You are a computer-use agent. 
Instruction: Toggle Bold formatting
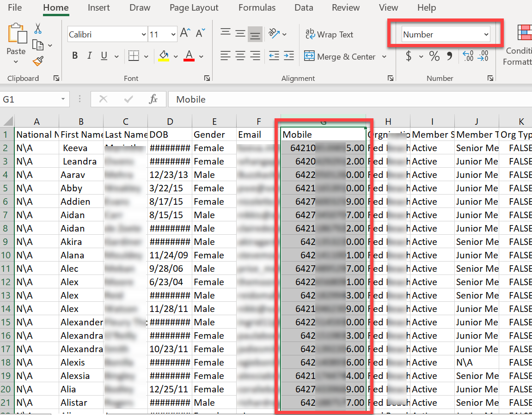[x=75, y=56]
